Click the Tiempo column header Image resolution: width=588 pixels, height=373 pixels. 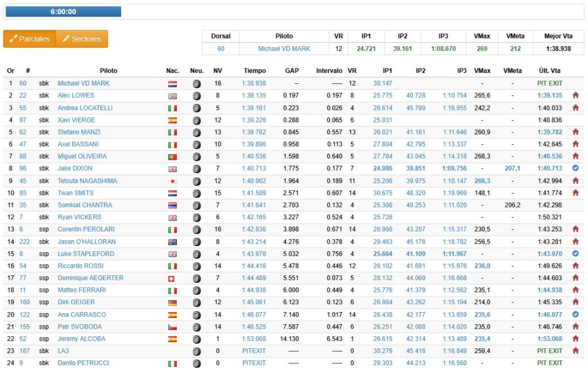pos(254,71)
